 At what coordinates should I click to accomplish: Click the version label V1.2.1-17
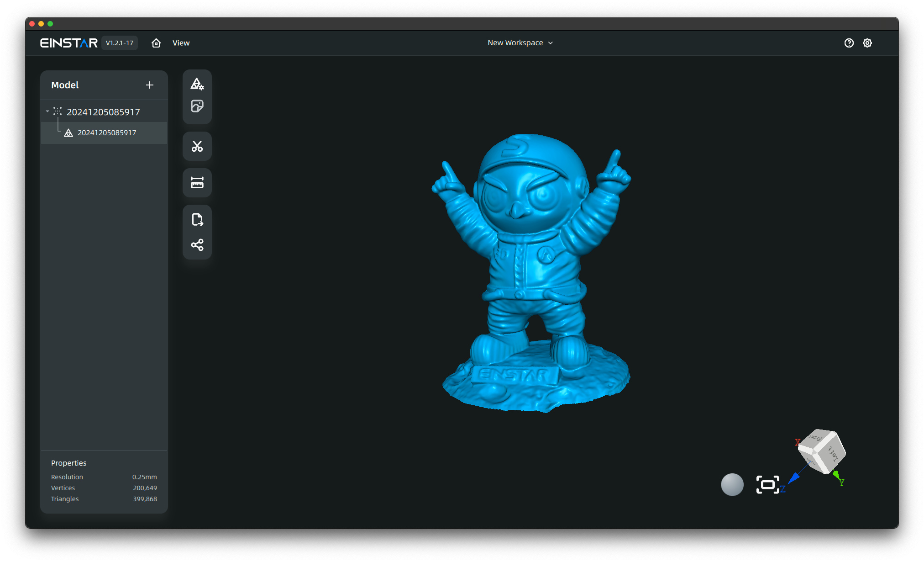[x=120, y=43]
